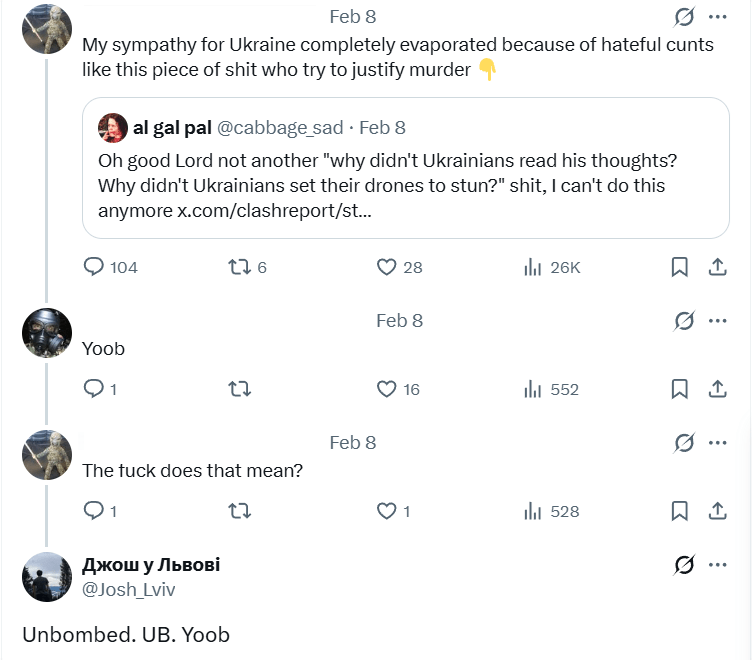
Task: Repost 'The fuck does that mean?' reply
Action: 239,511
